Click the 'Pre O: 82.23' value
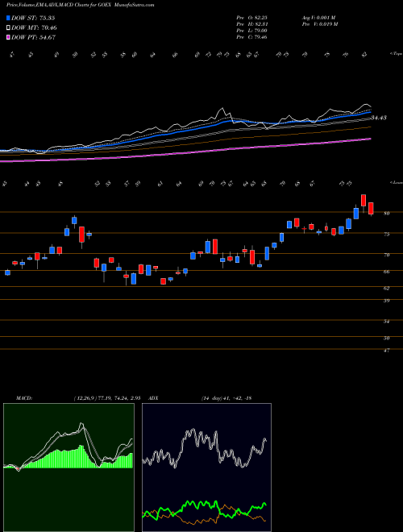This screenshot has height=532, width=403. pos(251,18)
